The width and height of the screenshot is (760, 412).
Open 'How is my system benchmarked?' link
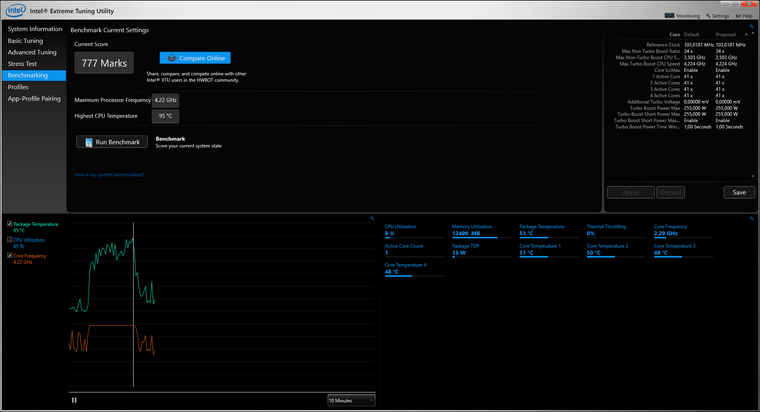pyautogui.click(x=109, y=174)
